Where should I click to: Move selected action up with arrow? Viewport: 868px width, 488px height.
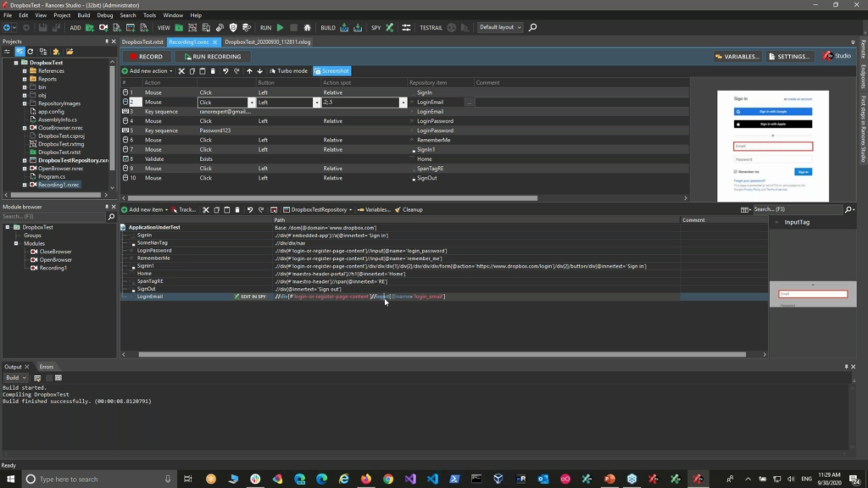[249, 71]
